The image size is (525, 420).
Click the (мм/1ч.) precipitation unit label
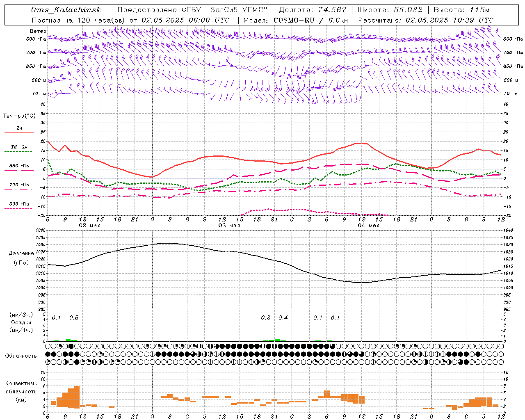[x=21, y=330]
